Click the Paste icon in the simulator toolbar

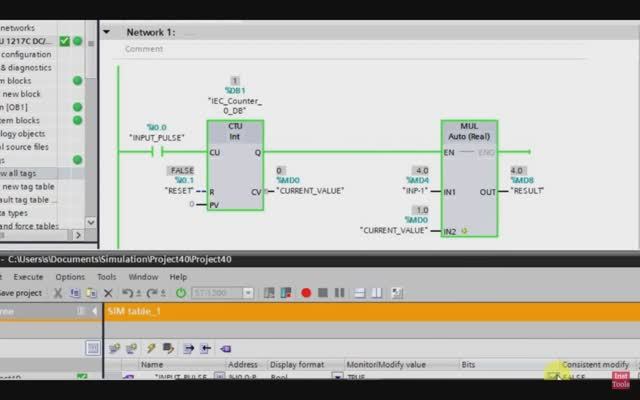pos(91,293)
